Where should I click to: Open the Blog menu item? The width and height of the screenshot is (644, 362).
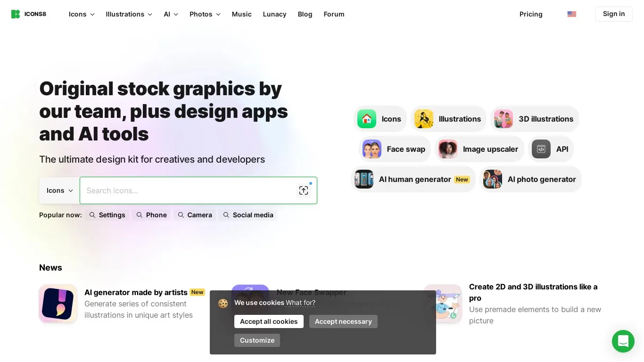[x=305, y=14]
